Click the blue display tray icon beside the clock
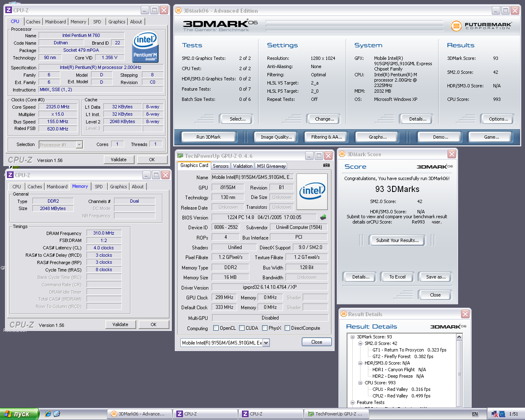Viewport: 525px width, 420px height. point(502,414)
